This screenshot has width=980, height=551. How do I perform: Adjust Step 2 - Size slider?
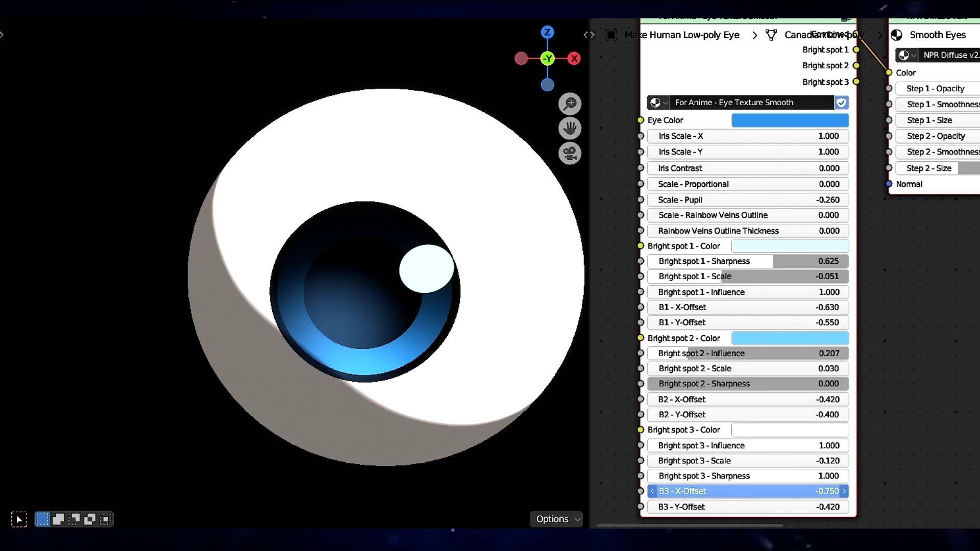(938, 168)
